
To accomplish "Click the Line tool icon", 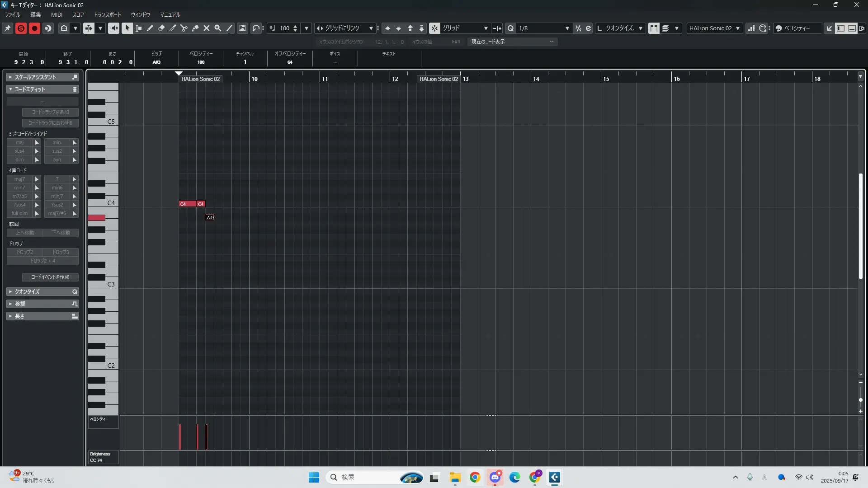I will coord(230,28).
